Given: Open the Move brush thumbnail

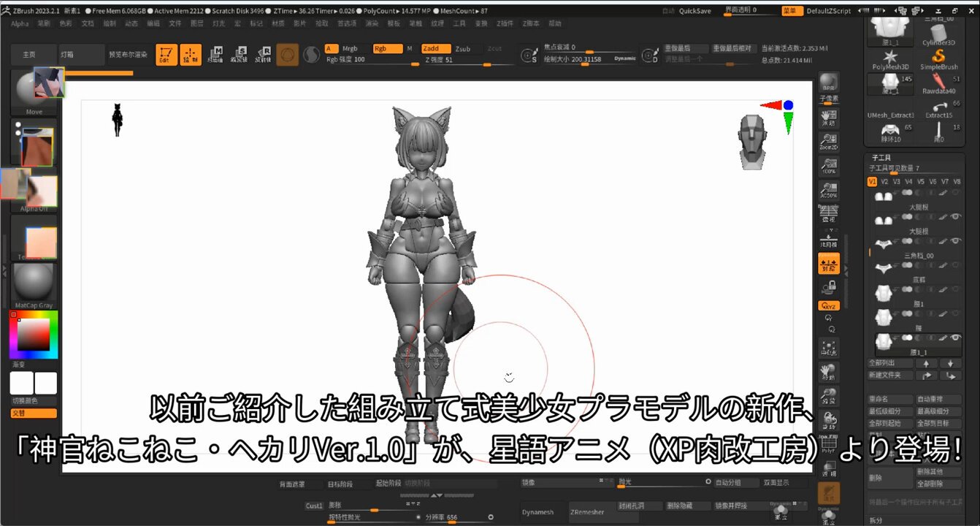Looking at the screenshot, I should coord(34,91).
